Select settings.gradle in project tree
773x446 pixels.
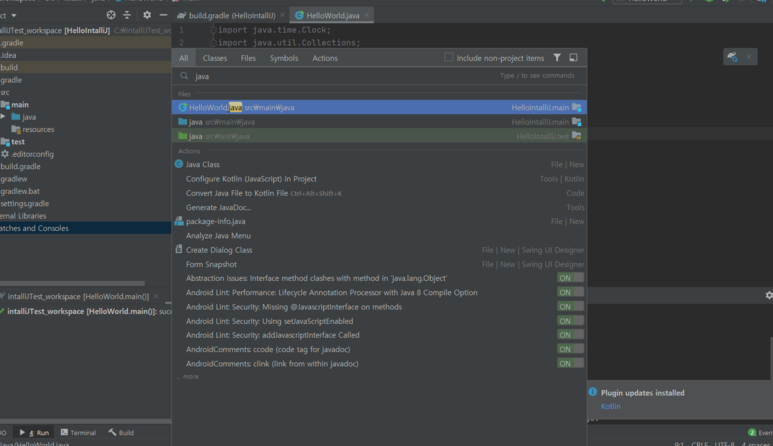click(x=24, y=203)
